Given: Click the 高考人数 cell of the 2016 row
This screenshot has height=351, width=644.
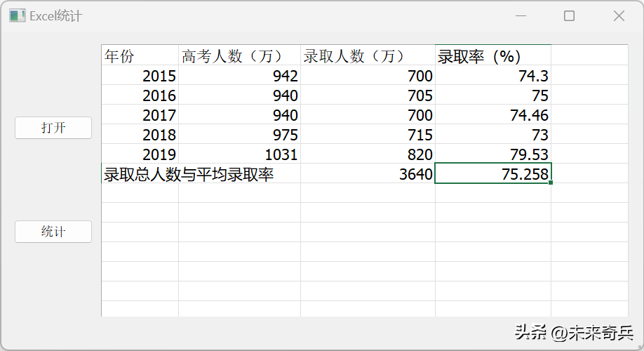Looking at the screenshot, I should (239, 95).
